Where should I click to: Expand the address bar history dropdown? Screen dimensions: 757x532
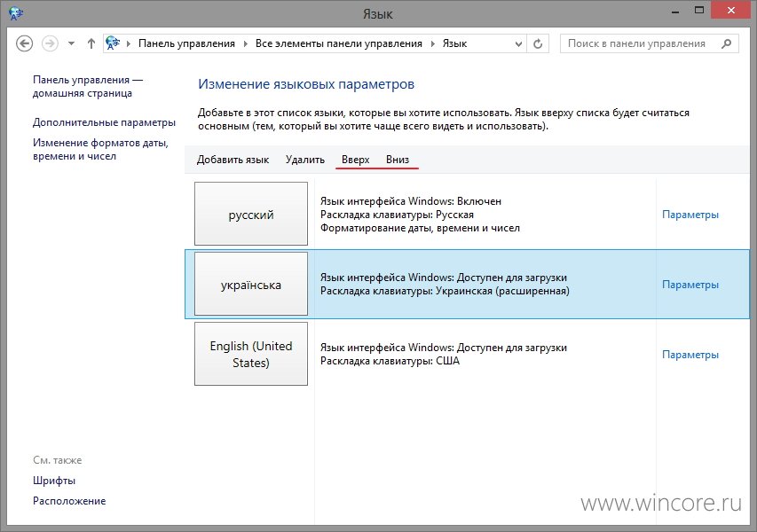(x=518, y=44)
